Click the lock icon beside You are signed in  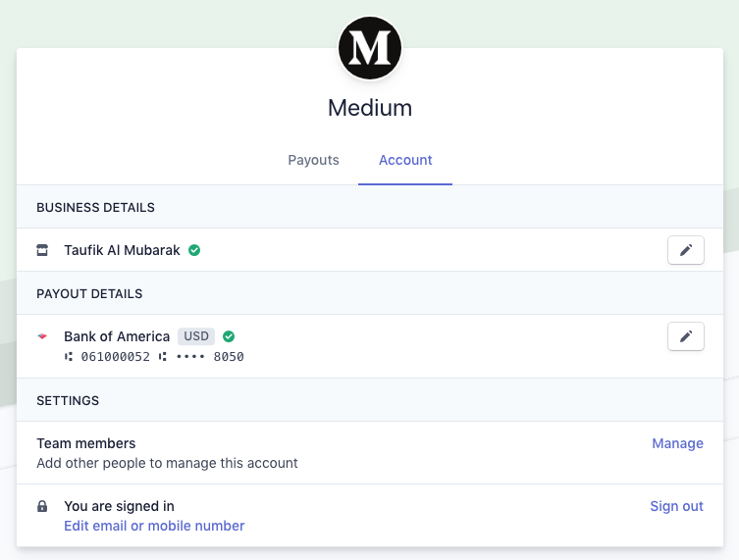pos(42,506)
